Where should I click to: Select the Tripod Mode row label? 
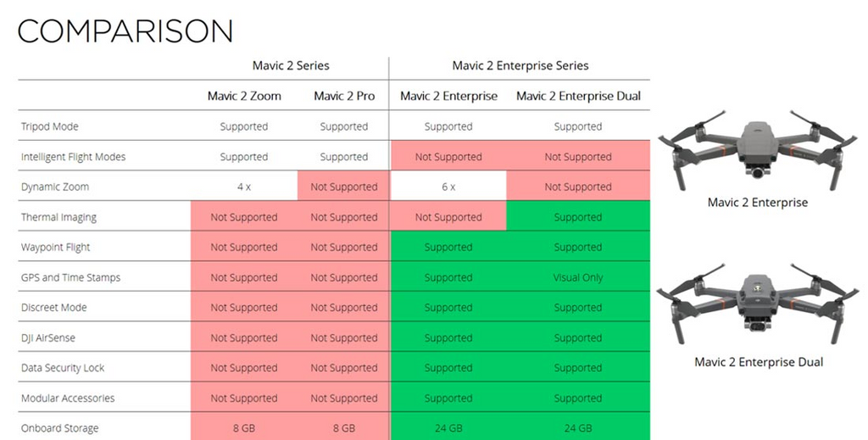(x=50, y=126)
